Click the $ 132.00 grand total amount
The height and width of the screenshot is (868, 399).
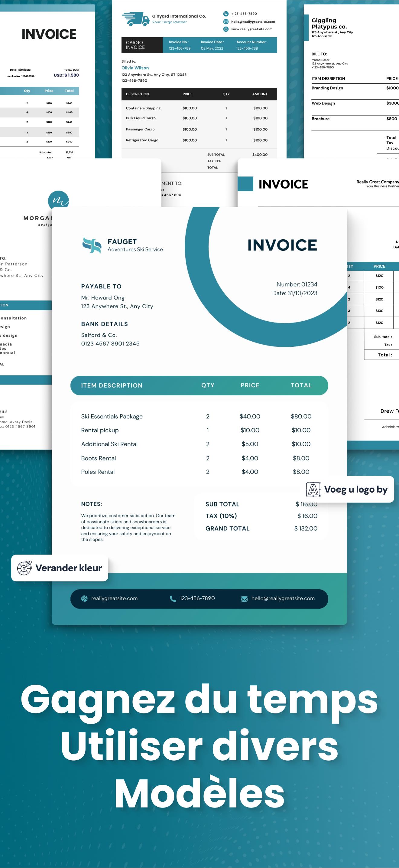306,528
